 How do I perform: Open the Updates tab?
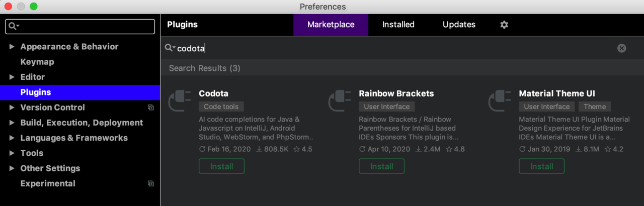tap(459, 25)
